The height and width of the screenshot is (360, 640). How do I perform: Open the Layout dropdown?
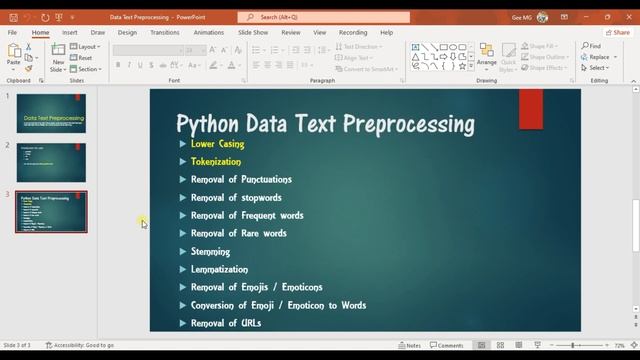pos(85,47)
